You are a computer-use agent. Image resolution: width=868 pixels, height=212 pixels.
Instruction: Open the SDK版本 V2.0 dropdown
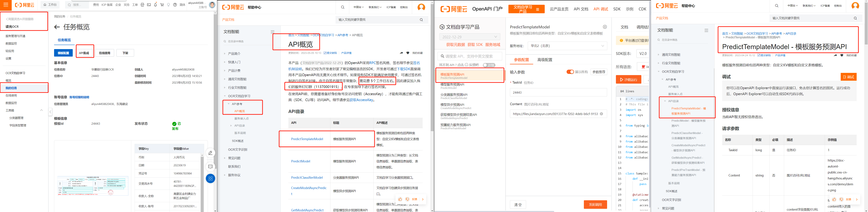643,53
